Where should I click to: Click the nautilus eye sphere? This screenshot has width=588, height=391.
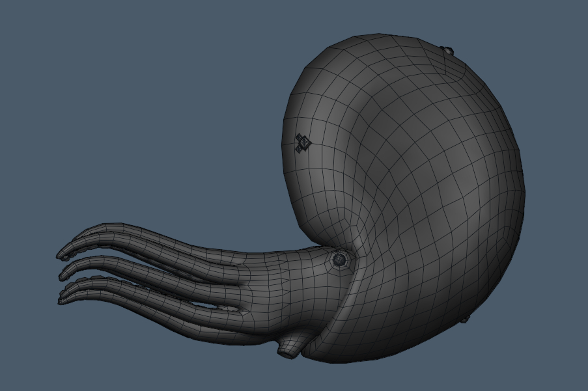[339, 259]
